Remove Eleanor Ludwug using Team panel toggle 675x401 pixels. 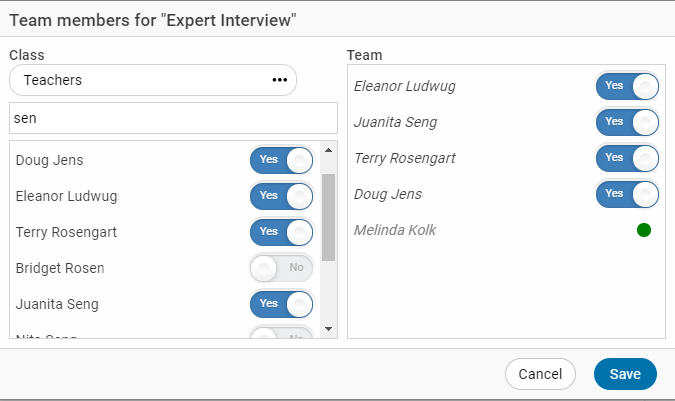point(627,86)
